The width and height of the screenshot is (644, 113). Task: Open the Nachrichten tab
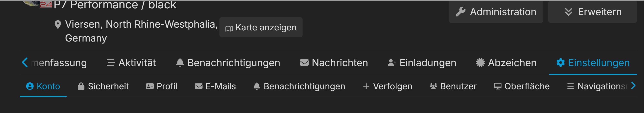tap(334, 63)
